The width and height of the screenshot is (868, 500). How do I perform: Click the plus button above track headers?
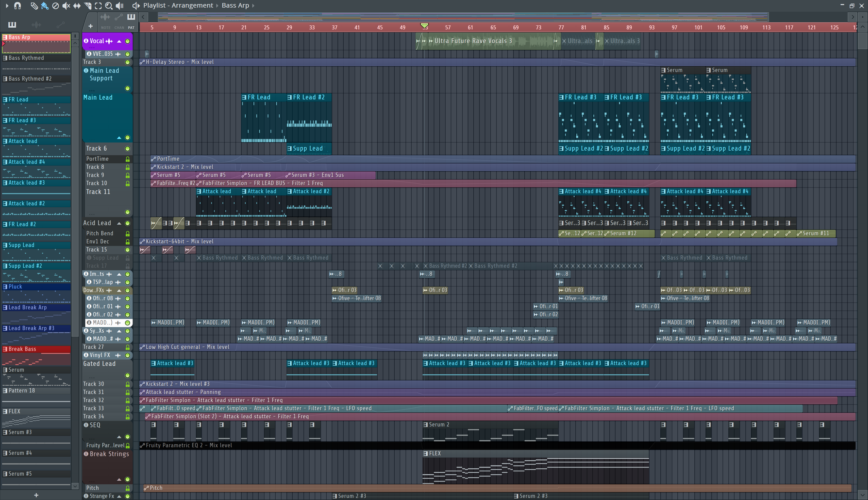(x=90, y=26)
